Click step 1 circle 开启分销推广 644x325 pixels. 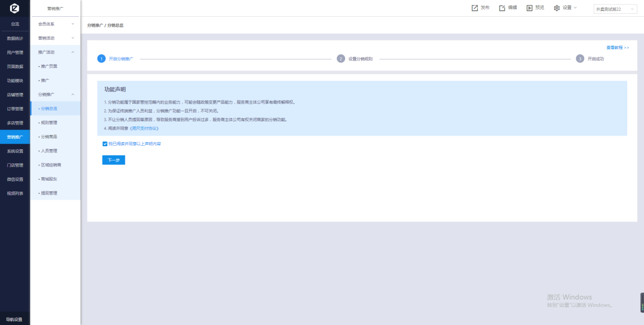click(101, 59)
